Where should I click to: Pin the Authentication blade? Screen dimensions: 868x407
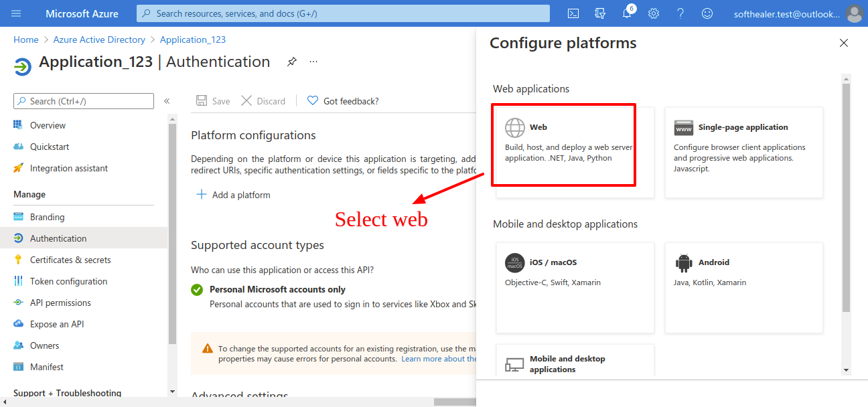[x=292, y=62]
